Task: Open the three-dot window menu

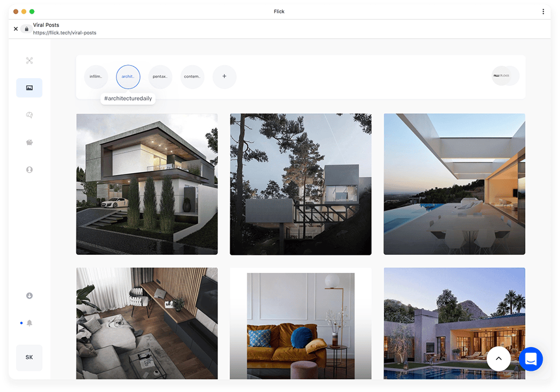Action: tap(543, 11)
